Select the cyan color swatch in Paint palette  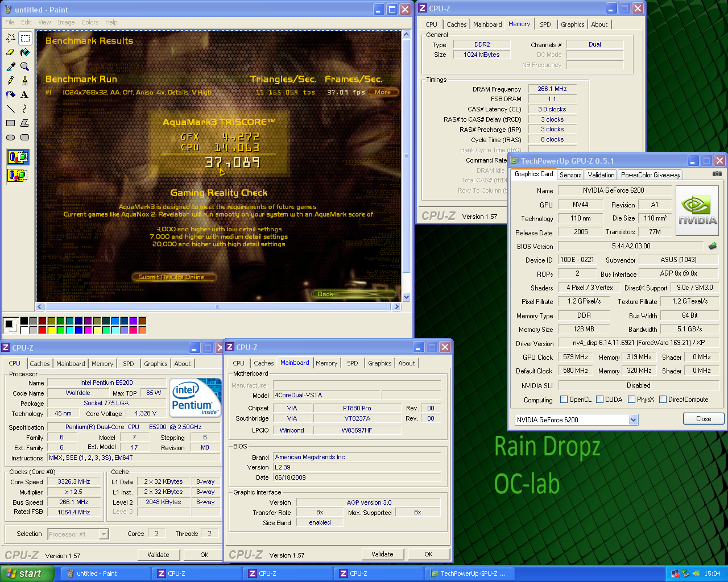(x=69, y=330)
